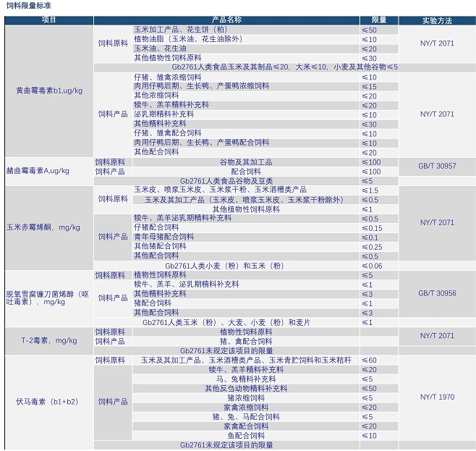Click the 实验方法 column header
The height and width of the screenshot is (451, 476).
tap(436, 20)
